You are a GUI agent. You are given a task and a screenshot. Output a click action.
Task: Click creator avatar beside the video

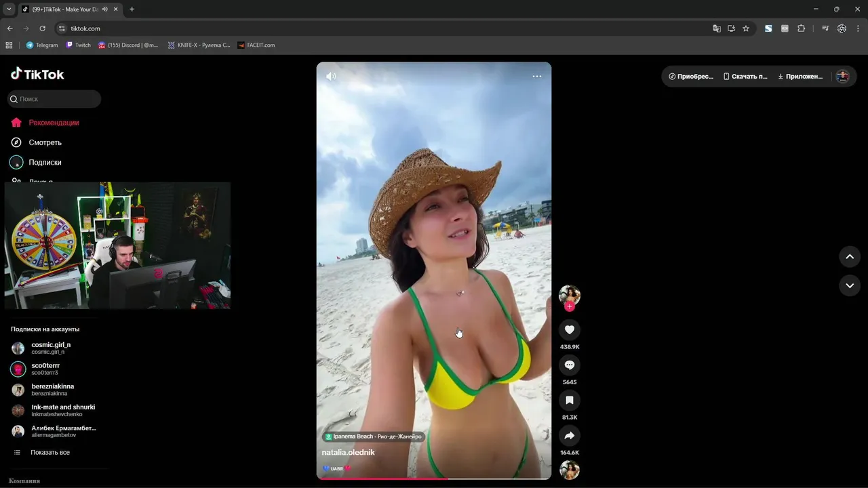tap(570, 295)
